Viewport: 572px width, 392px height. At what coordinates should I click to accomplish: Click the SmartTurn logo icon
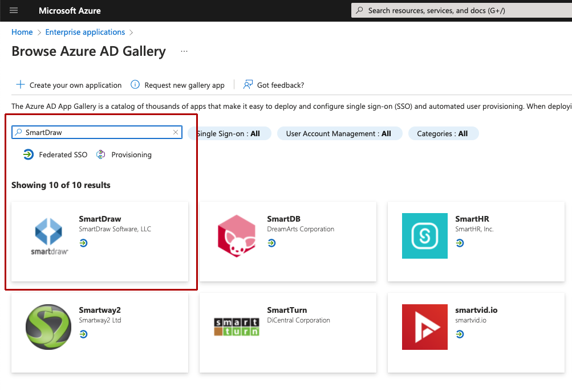click(237, 327)
